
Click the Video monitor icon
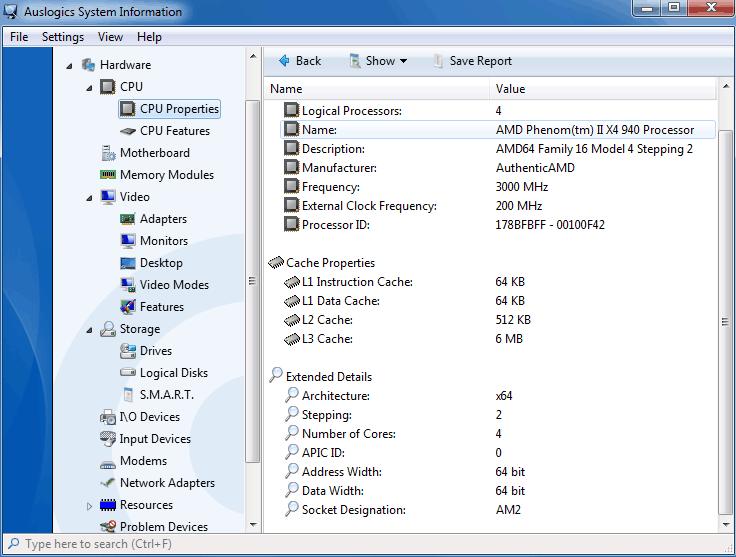tap(107, 197)
